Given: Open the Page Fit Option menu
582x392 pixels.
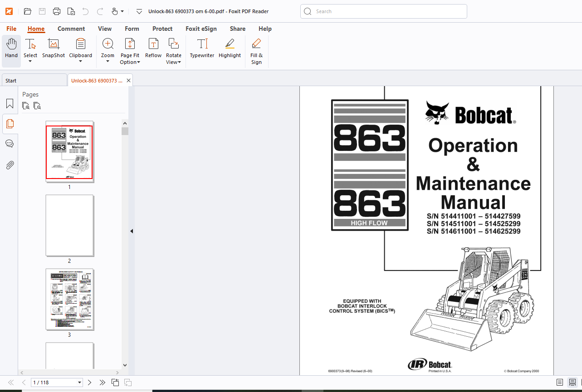Looking at the screenshot, I should click(130, 51).
